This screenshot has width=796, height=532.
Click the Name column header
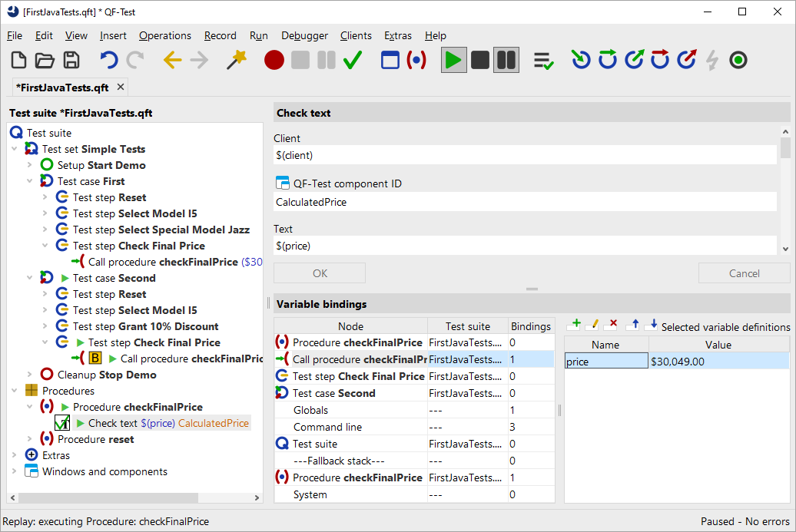[x=605, y=345]
